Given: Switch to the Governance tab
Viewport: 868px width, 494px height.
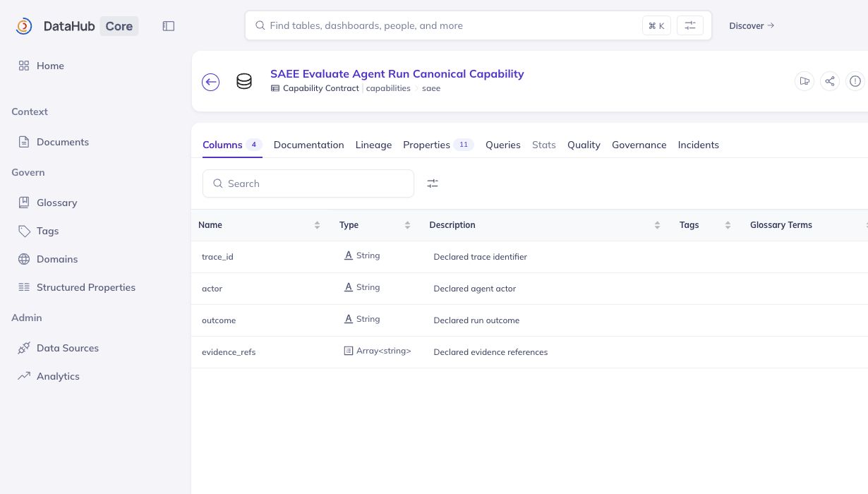Looking at the screenshot, I should [639, 145].
